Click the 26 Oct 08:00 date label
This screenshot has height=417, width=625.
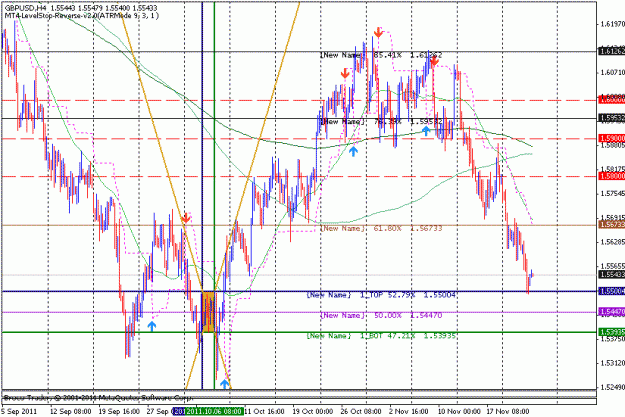(x=361, y=411)
